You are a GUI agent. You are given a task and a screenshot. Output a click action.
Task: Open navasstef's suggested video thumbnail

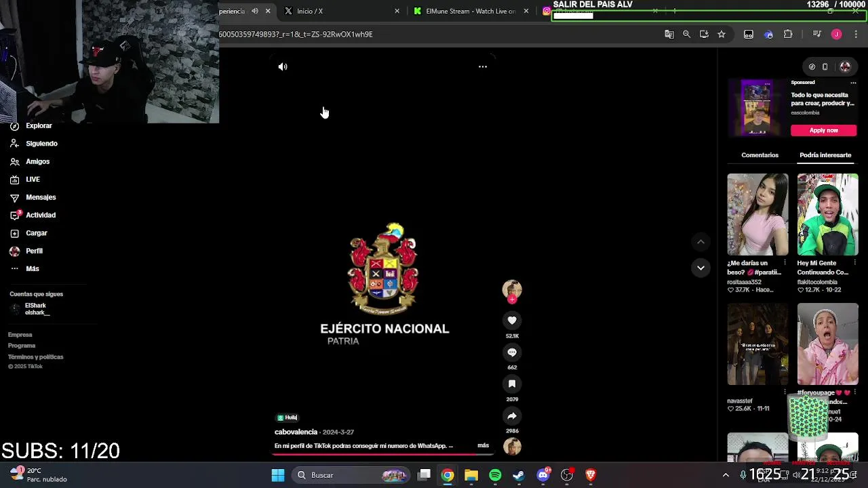(x=757, y=344)
